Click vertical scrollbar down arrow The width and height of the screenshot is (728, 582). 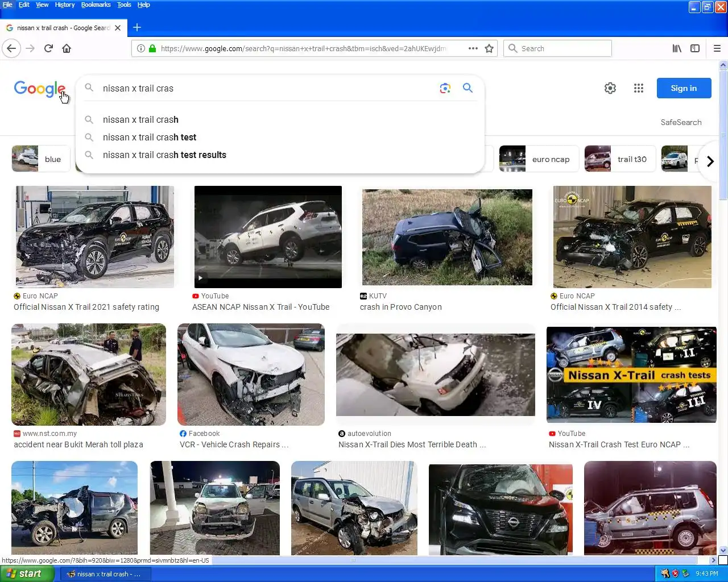(723, 550)
